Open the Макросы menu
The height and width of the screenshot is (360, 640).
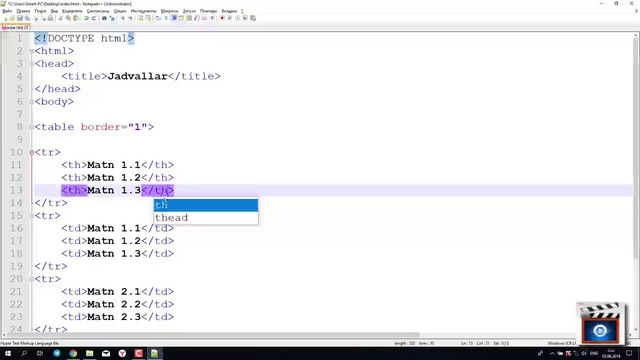pyautogui.click(x=169, y=11)
